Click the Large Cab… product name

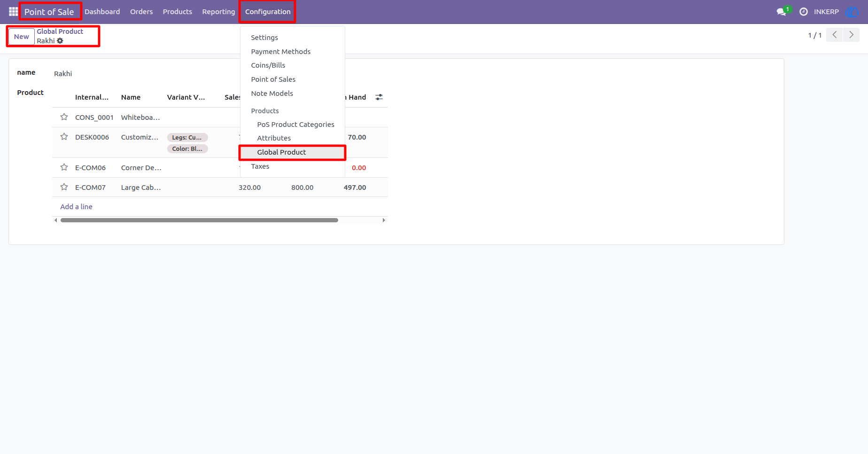coord(141,188)
